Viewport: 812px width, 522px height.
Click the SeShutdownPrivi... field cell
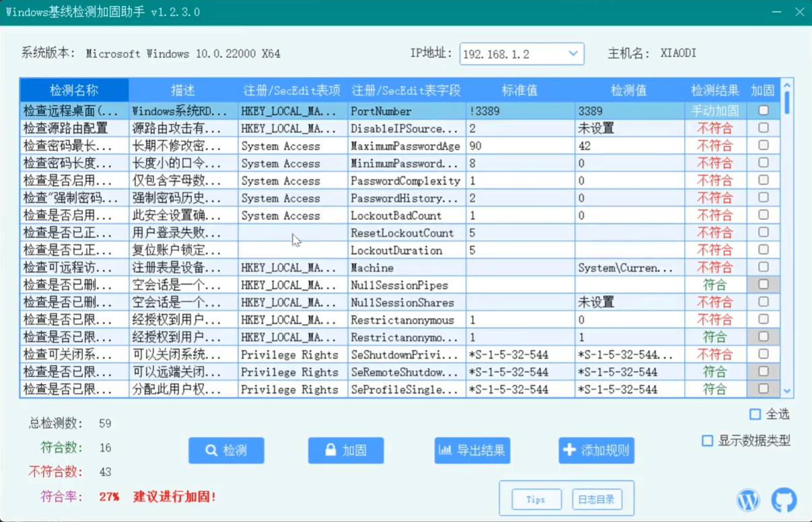pyautogui.click(x=407, y=355)
